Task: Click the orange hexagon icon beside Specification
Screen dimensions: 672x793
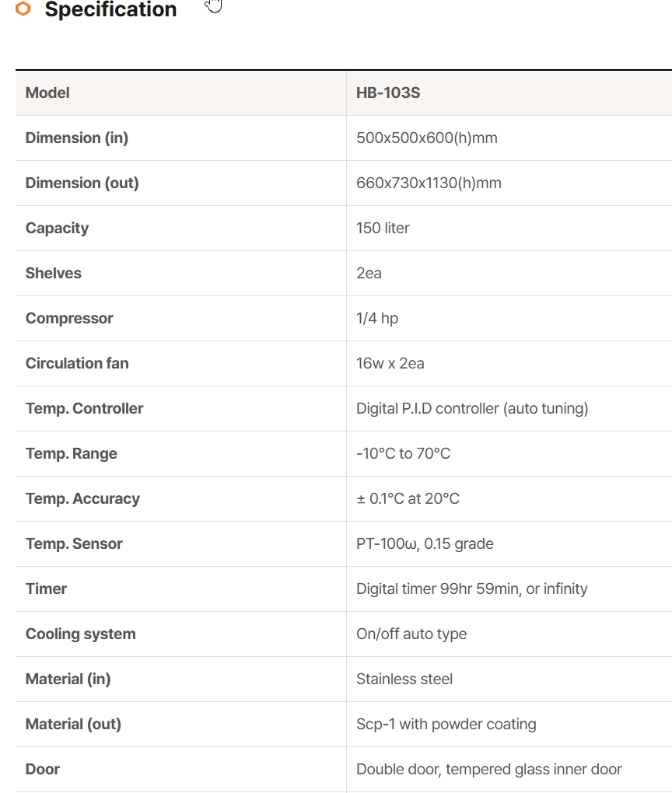Action: [x=23, y=9]
